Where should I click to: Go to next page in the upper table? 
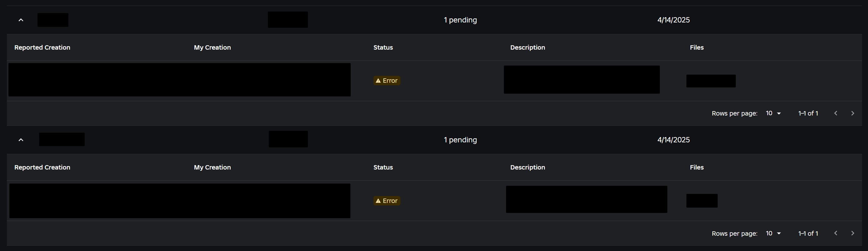(852, 113)
